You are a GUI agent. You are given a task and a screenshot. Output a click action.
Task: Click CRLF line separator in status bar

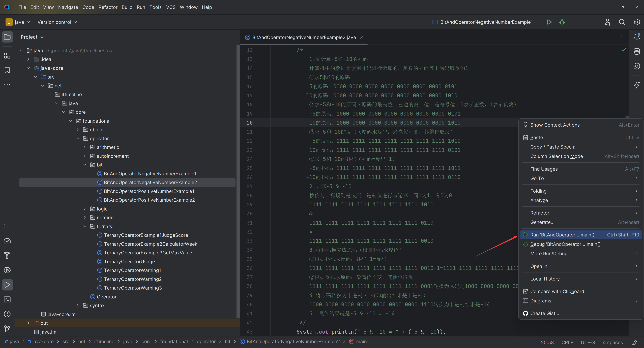point(567,342)
